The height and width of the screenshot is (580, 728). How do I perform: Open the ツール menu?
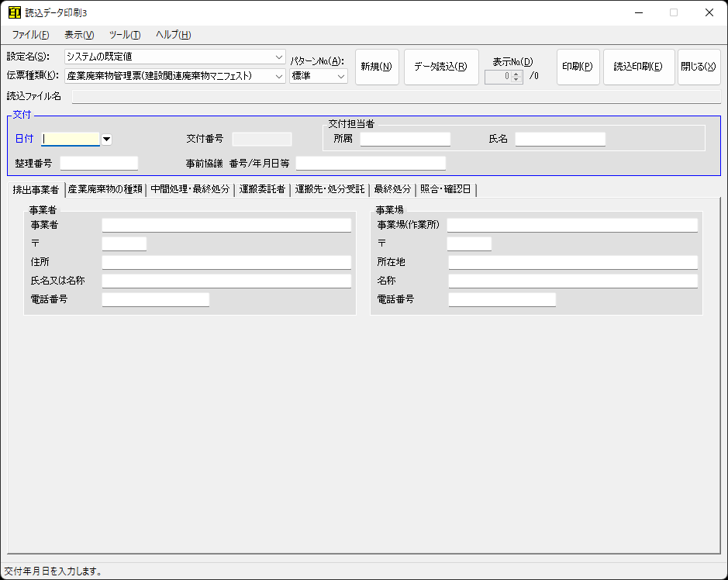click(124, 35)
